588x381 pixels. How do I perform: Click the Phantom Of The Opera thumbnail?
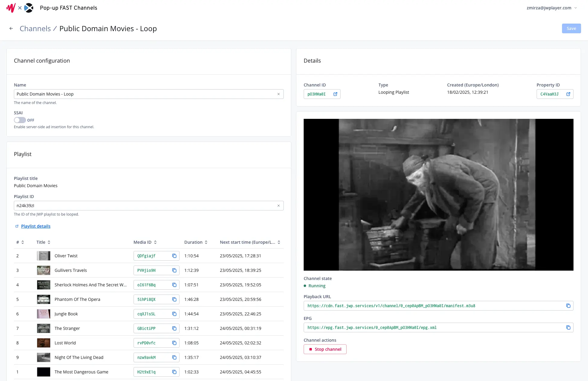(x=44, y=299)
